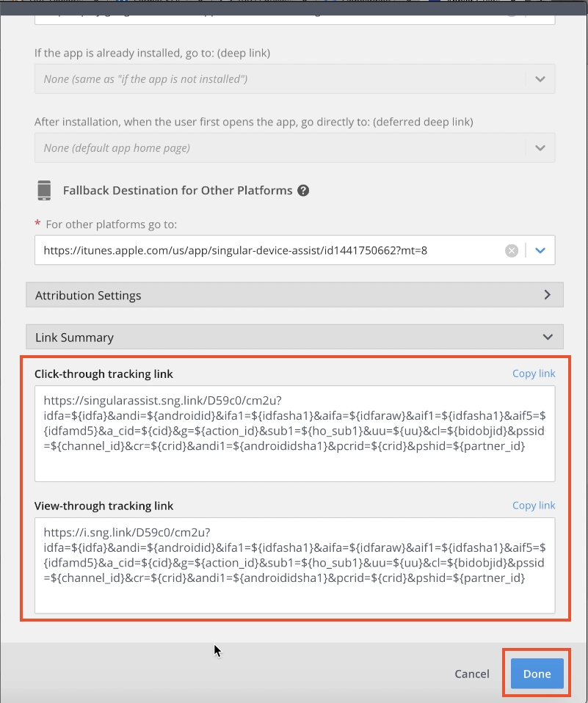The height and width of the screenshot is (703, 588).
Task: Collapse Link Summary using its down arrow
Action: pos(547,338)
